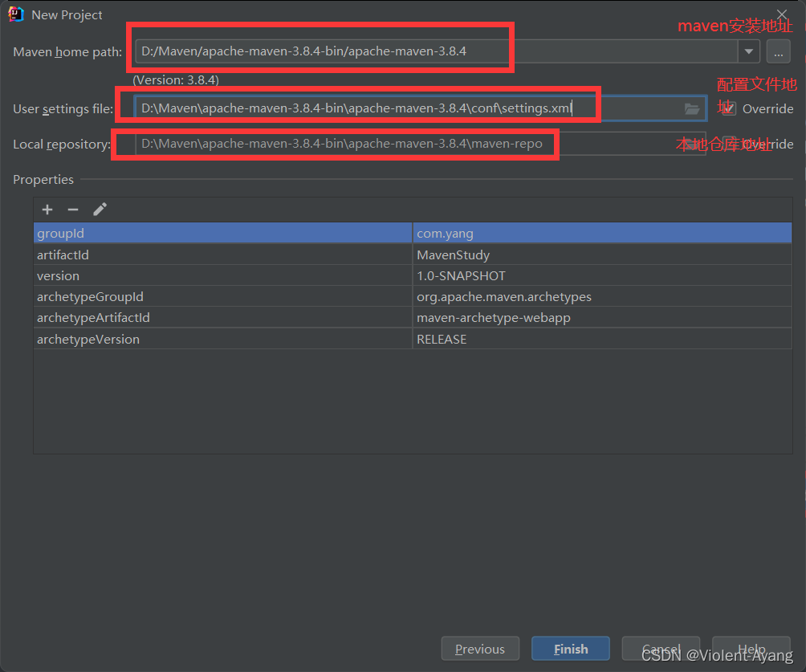Image resolution: width=806 pixels, height=672 pixels.
Task: Add a new Maven property
Action: click(47, 210)
